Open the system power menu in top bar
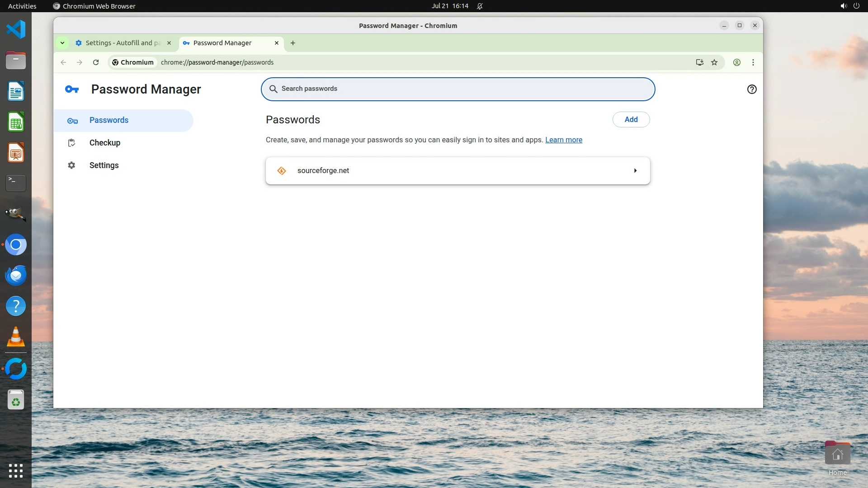868x488 pixels. 856,6
